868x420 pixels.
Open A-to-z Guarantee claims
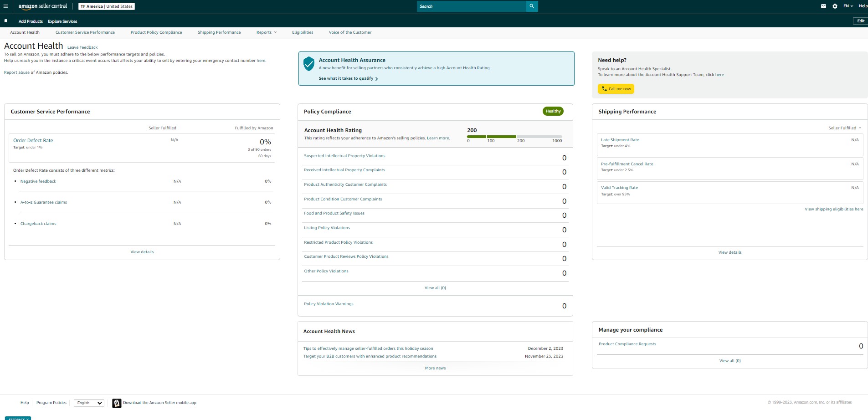44,202
